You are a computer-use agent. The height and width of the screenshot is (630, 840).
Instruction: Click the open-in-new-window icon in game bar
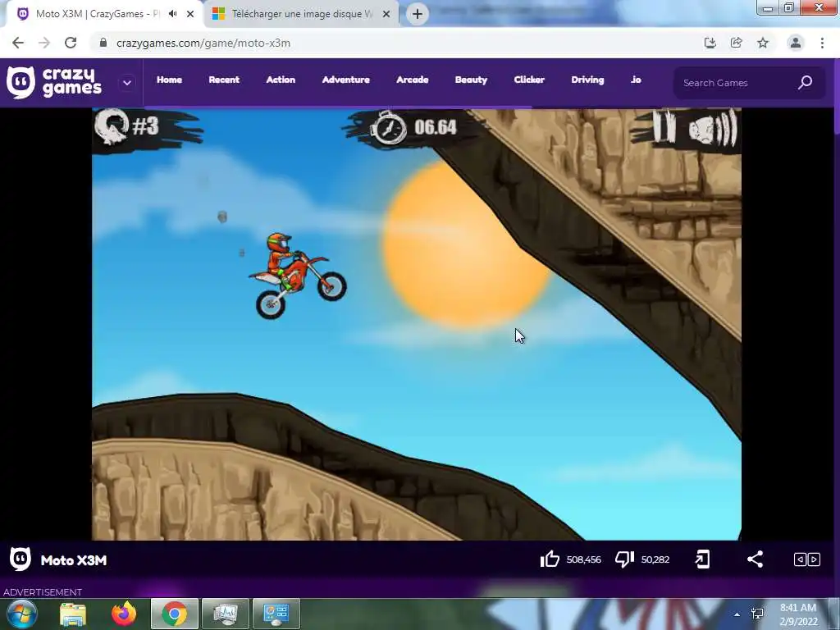click(x=702, y=559)
